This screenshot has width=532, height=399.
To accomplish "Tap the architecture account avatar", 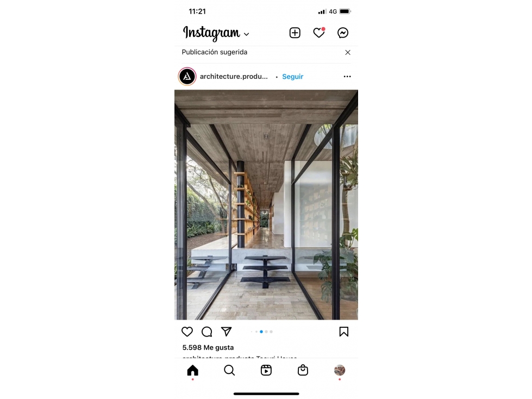I will tap(187, 77).
